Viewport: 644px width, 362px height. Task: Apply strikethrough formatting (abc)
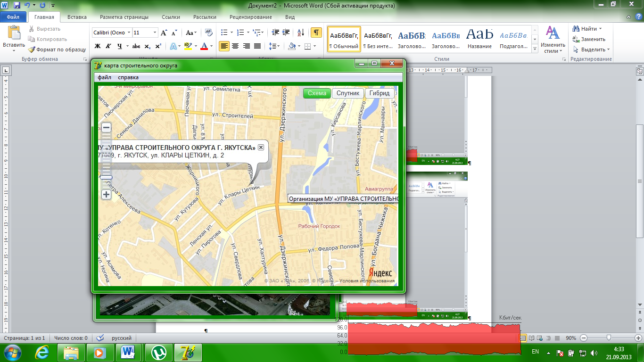tap(136, 46)
